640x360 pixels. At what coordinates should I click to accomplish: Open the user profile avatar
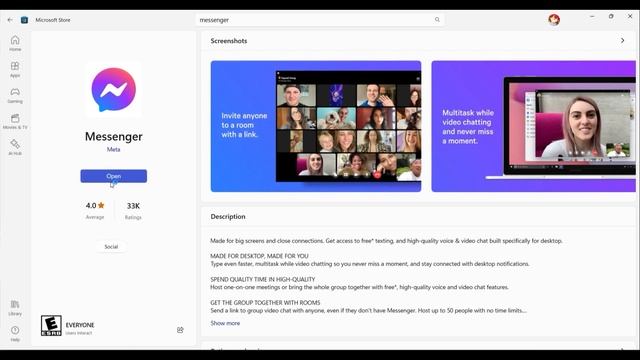click(x=554, y=20)
